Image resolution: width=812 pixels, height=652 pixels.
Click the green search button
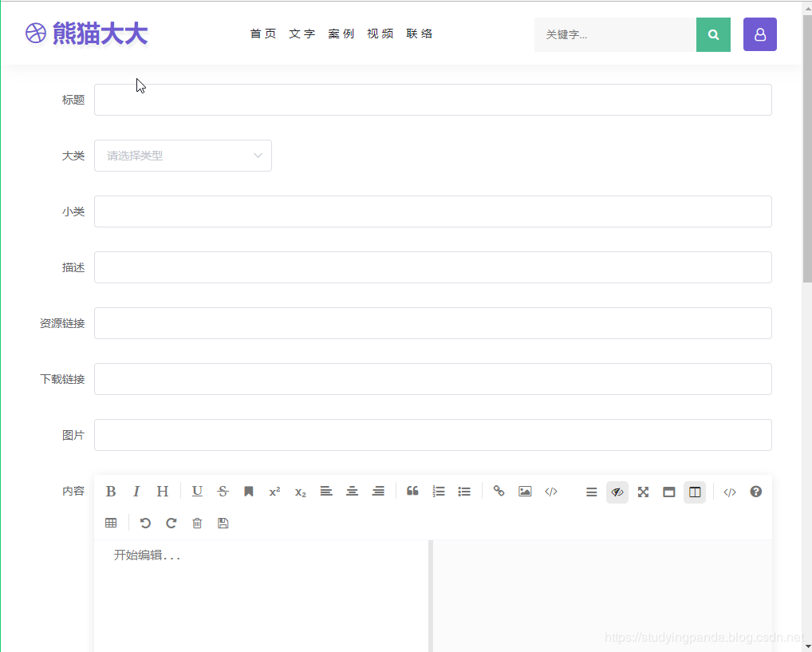click(x=713, y=34)
